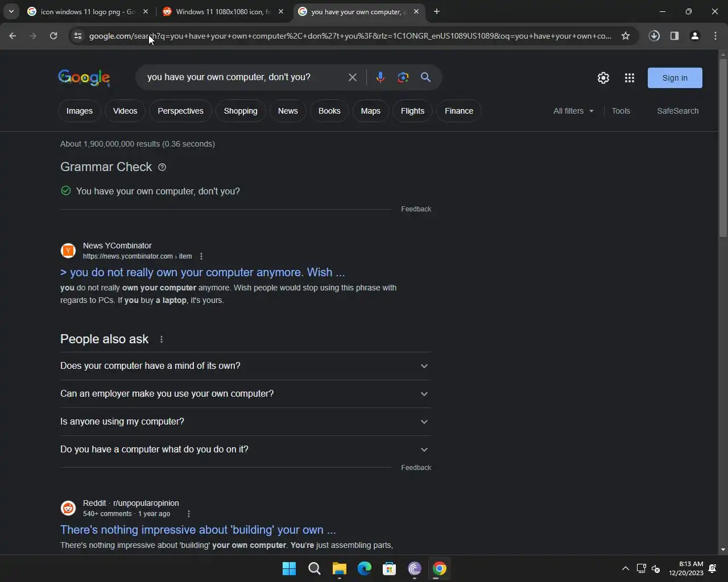728x582 pixels.
Task: Filter results by Maps
Action: [371, 111]
